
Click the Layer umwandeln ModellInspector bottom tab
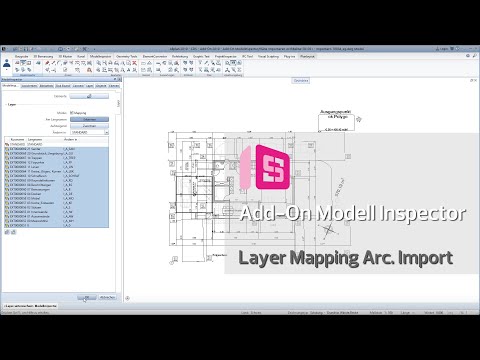(x=31, y=306)
